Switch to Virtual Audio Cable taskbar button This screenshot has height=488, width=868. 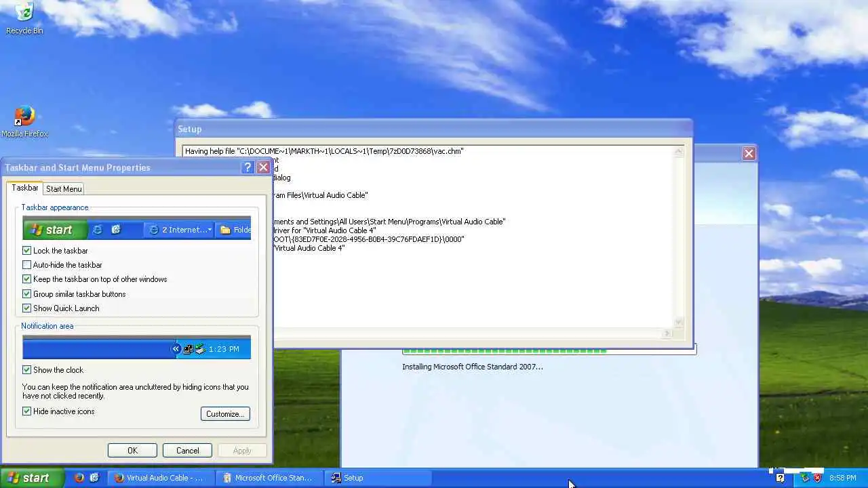pyautogui.click(x=161, y=478)
